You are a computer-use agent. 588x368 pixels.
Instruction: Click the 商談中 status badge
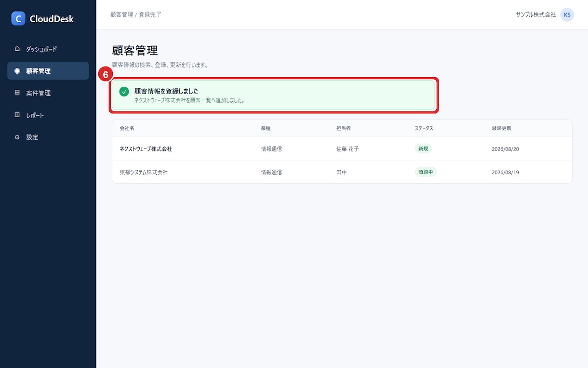(x=426, y=172)
